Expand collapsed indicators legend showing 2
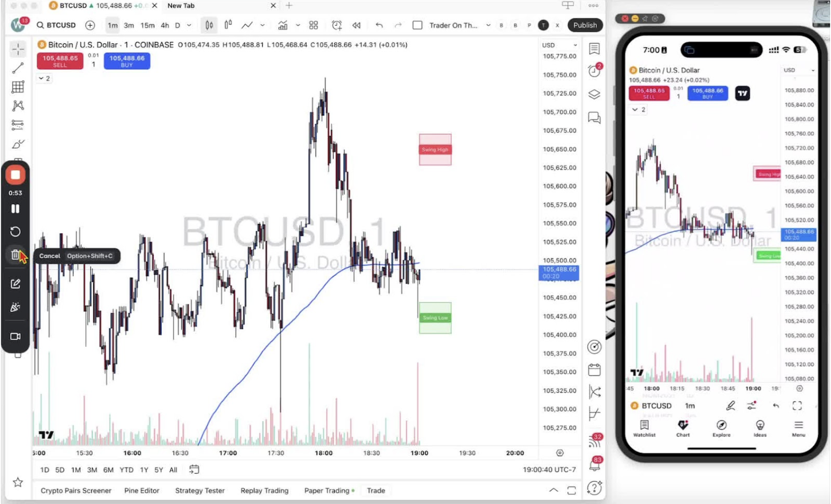The height and width of the screenshot is (504, 831). 44,78
